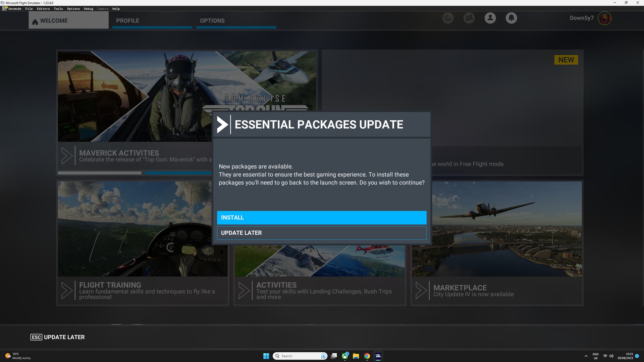Switch to the PROFILE tab
This screenshot has height=362, width=644.
click(152, 21)
